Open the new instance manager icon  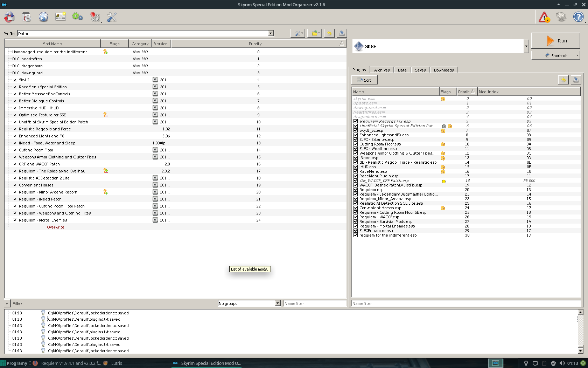9,17
